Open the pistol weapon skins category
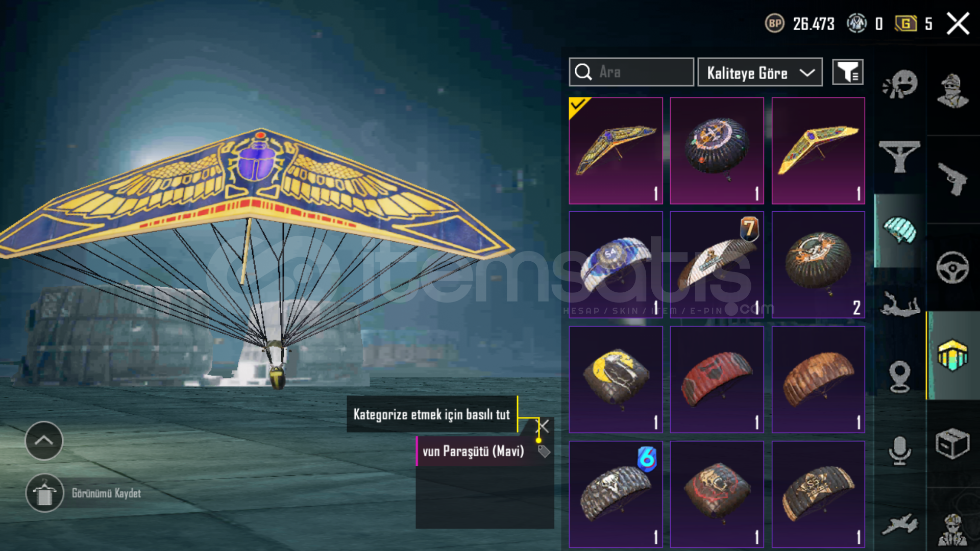Screen dimensions: 980x551 952,179
